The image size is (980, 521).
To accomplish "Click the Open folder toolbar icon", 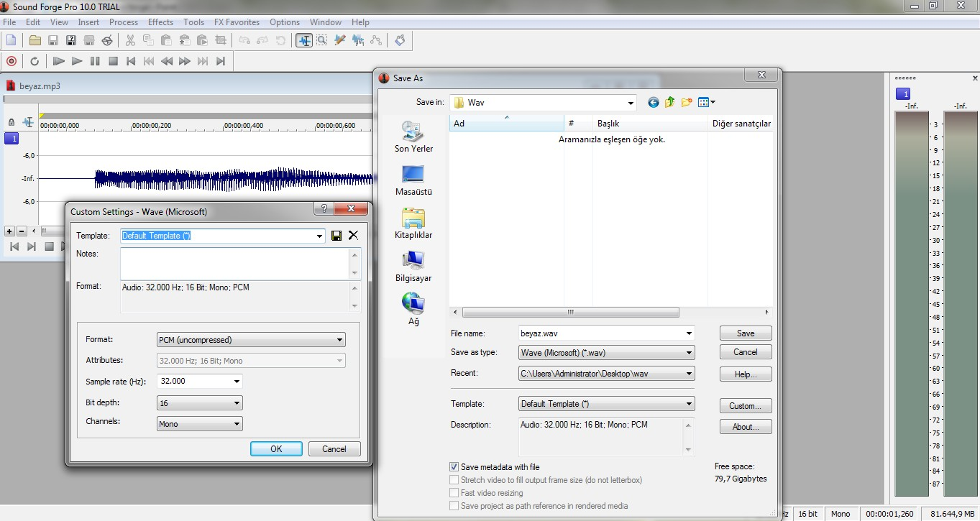I will coord(35,40).
